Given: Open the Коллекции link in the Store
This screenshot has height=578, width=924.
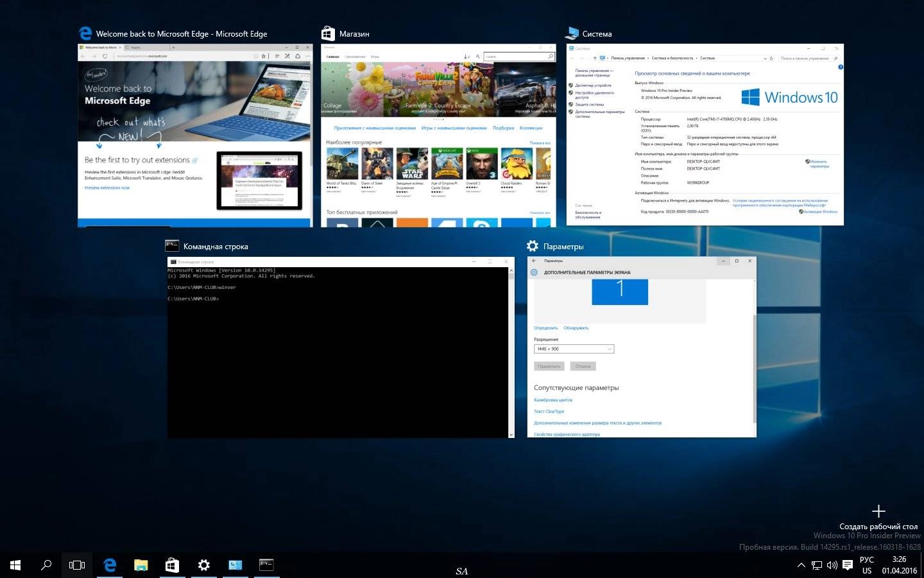Looking at the screenshot, I should (x=531, y=128).
